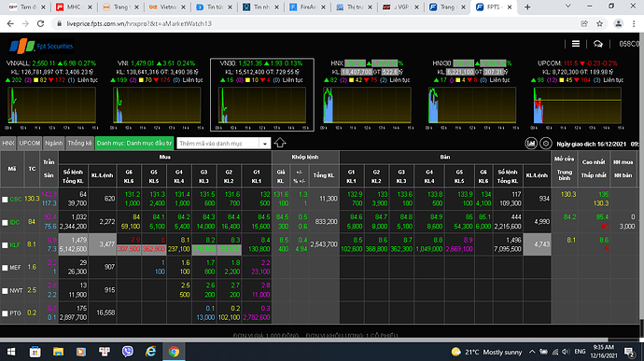Switch to the HNX tab
Image resolution: width=644 pixels, height=361 pixels.
point(8,143)
